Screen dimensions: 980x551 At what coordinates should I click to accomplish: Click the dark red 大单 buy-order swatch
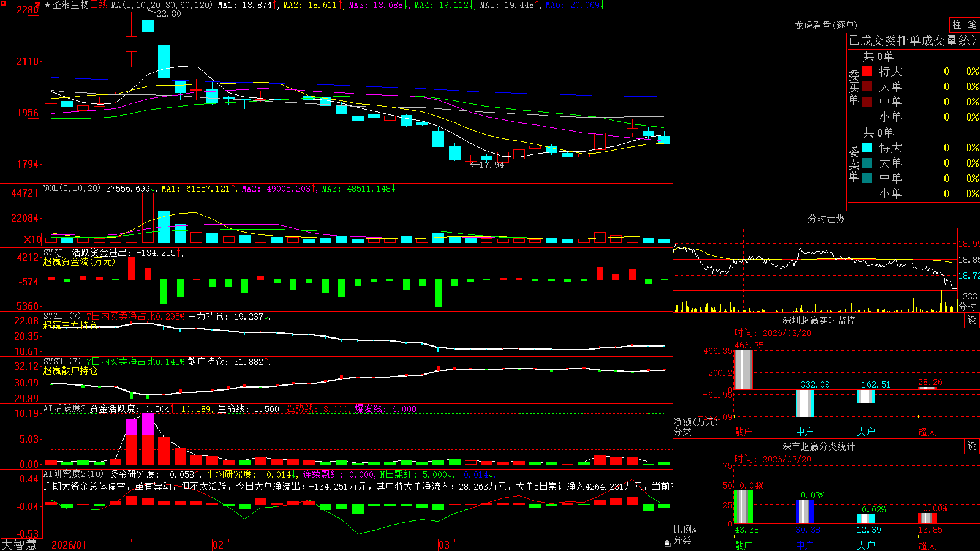(x=867, y=86)
